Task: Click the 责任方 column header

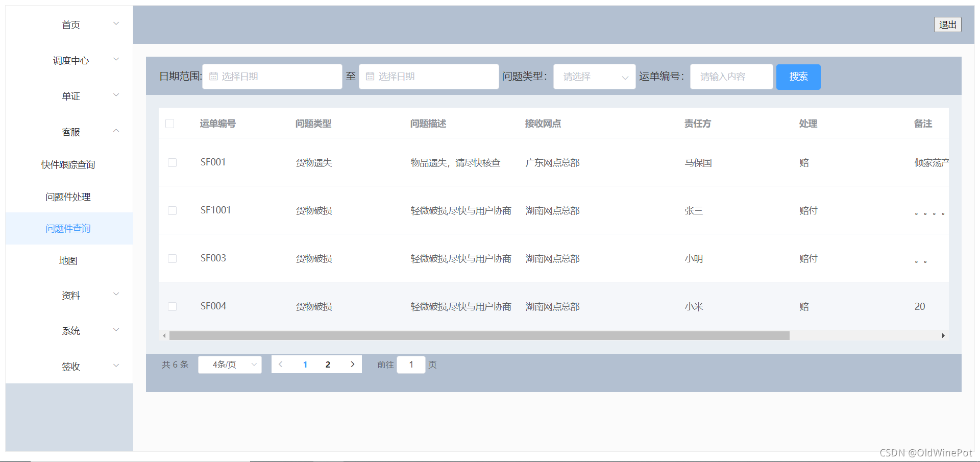Action: 698,124
